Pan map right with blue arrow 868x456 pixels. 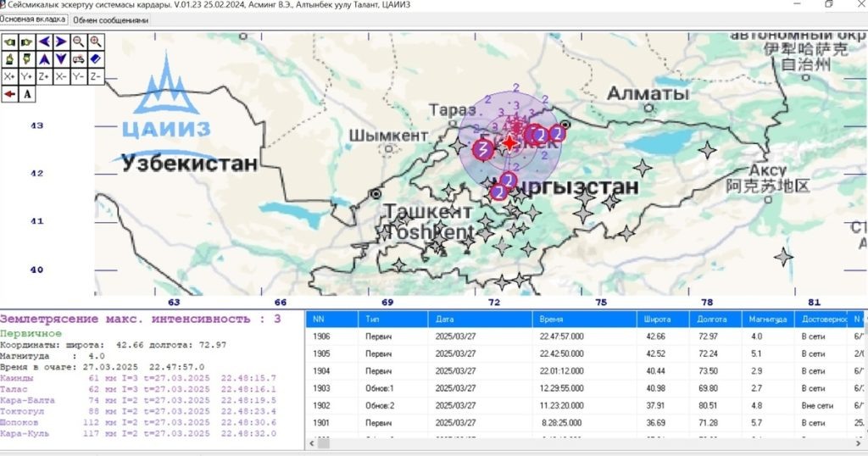click(61, 42)
